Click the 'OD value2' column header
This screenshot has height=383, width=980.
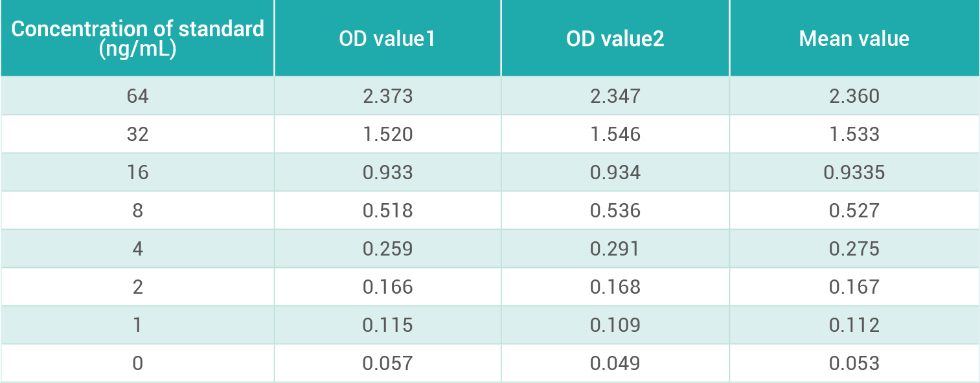click(615, 39)
